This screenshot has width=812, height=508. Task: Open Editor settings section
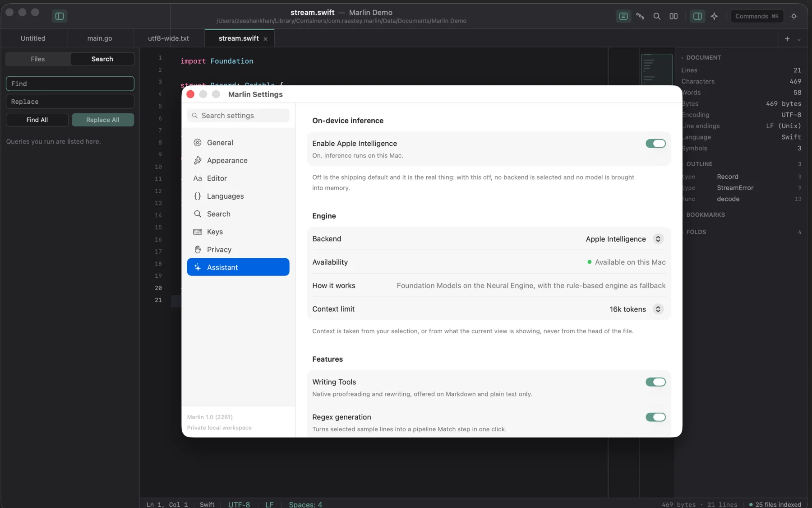[x=238, y=178]
